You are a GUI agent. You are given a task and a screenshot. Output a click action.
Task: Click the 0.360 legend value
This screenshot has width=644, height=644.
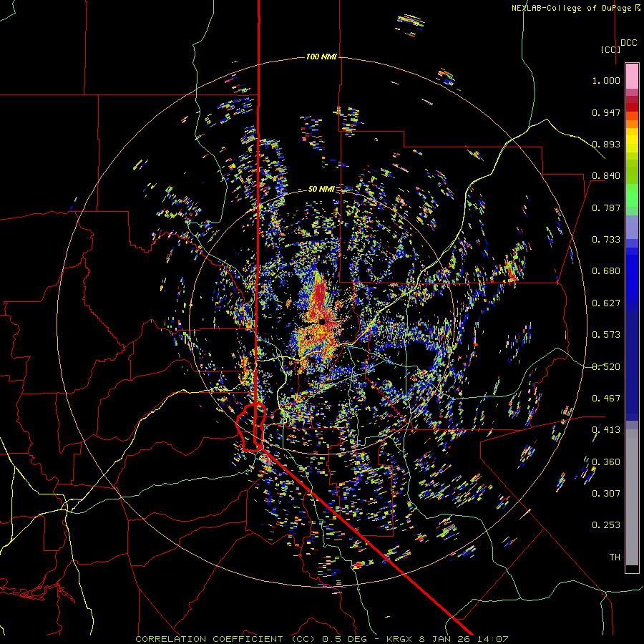pos(606,462)
